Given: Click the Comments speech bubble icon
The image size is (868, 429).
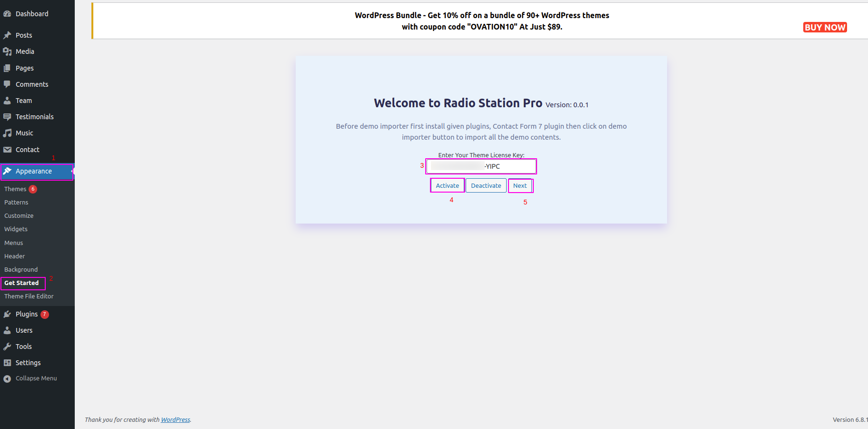Looking at the screenshot, I should pos(7,84).
